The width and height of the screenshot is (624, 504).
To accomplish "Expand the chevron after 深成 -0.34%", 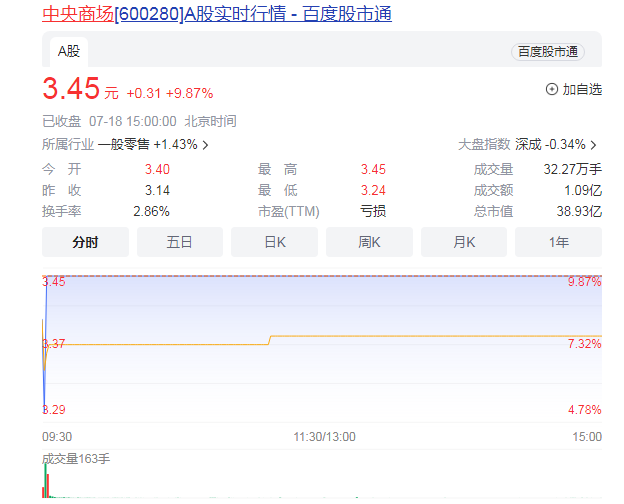I will click(594, 145).
